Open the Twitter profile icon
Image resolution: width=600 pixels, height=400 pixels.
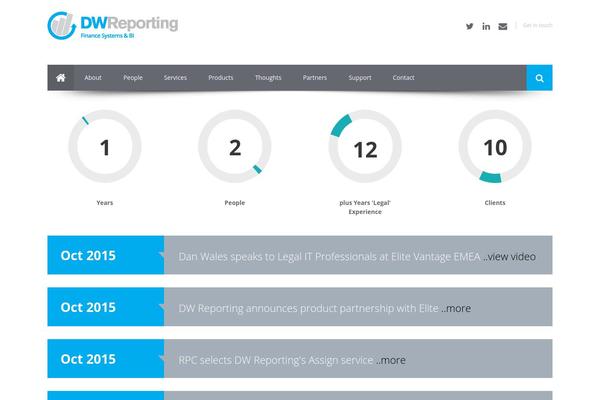pos(470,26)
